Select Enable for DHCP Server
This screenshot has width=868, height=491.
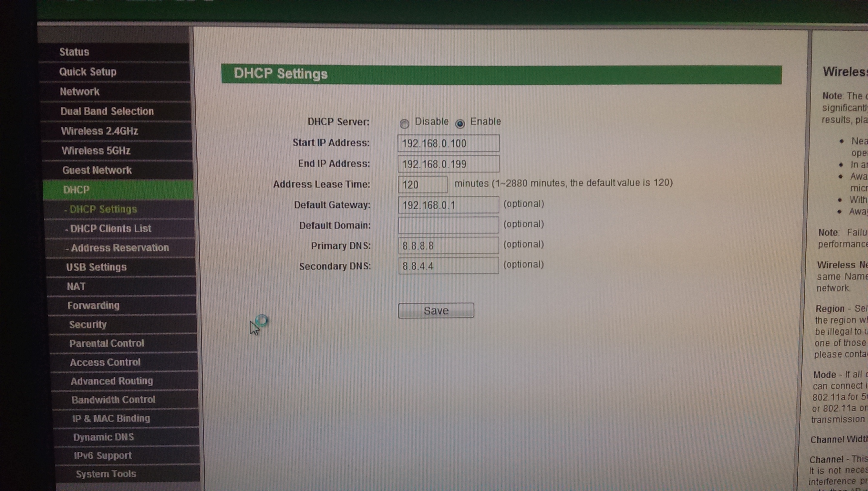point(460,124)
